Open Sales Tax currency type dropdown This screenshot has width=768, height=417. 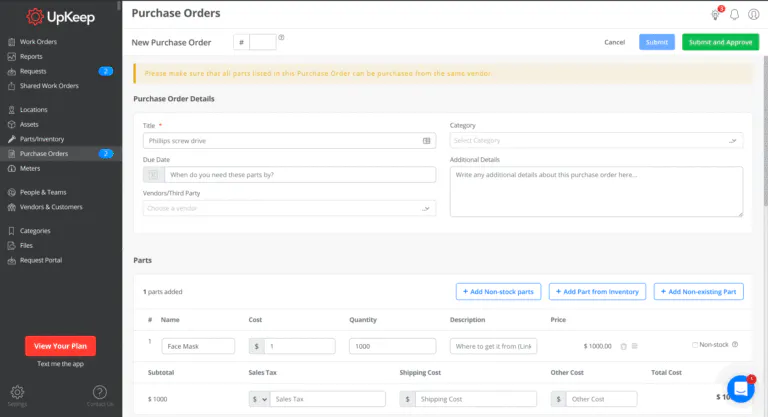[258, 398]
